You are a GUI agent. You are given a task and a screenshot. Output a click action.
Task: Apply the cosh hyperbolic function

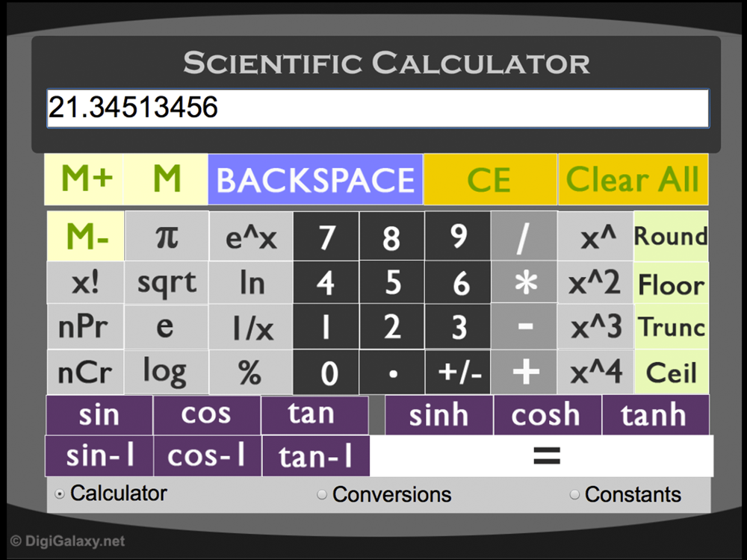coord(548,414)
